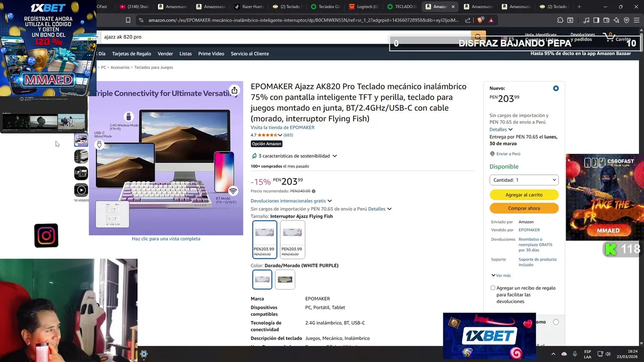The height and width of the screenshot is (362, 644).
Task: Click the taskbar microphone icon
Action: tap(575, 354)
